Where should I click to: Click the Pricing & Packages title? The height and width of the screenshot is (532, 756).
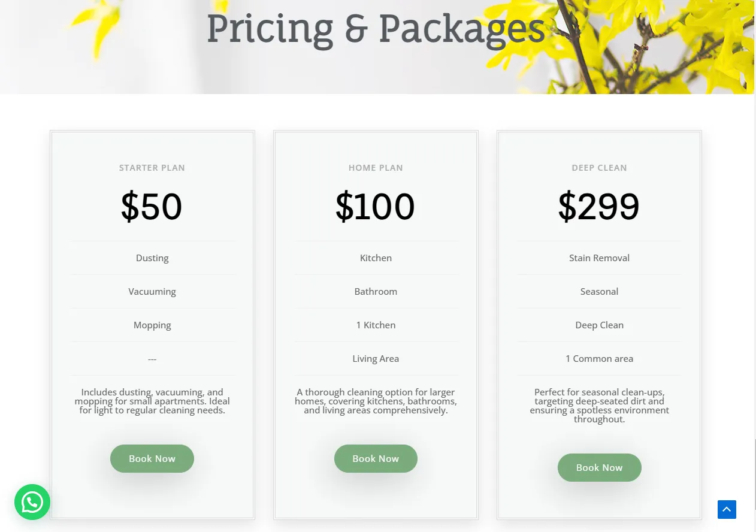click(x=376, y=28)
